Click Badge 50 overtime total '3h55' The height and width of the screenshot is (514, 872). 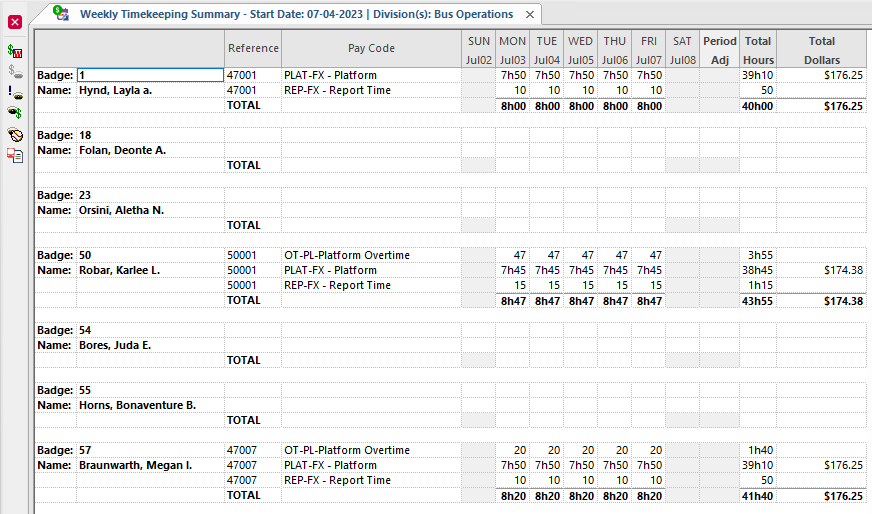[x=760, y=255]
